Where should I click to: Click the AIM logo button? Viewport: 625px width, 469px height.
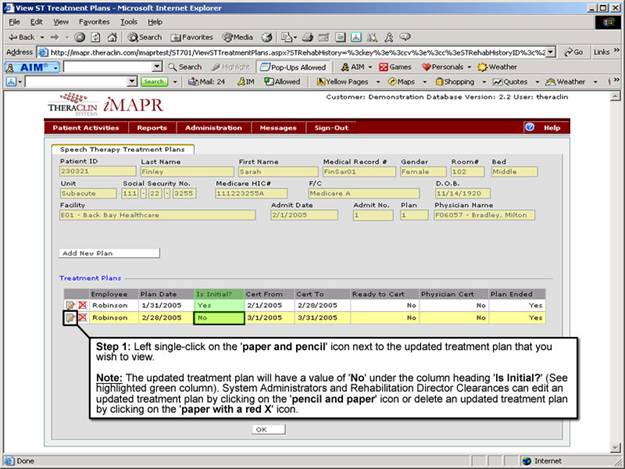[31, 67]
